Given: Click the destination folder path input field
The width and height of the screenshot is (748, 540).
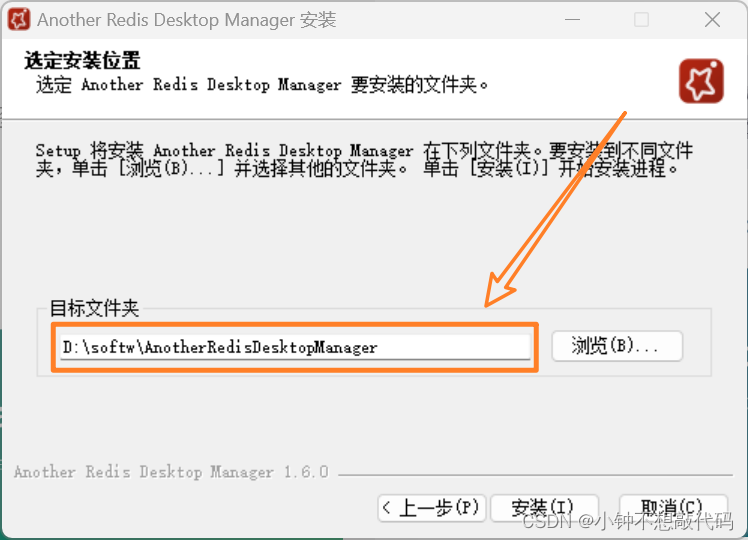Looking at the screenshot, I should click(x=295, y=347).
